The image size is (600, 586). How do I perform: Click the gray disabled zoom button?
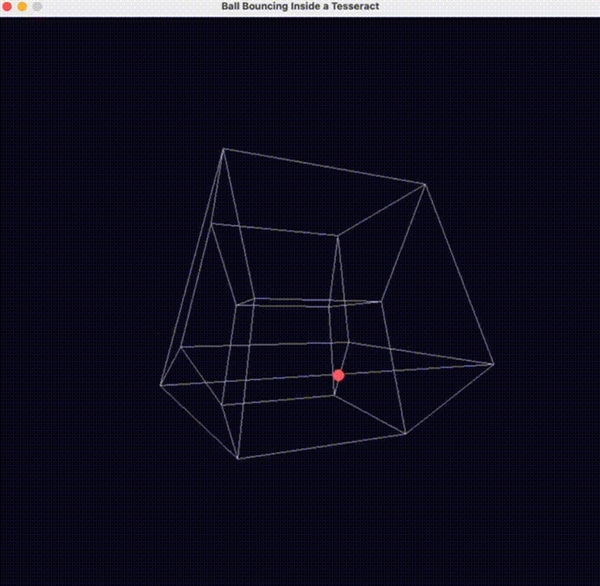coord(38,7)
